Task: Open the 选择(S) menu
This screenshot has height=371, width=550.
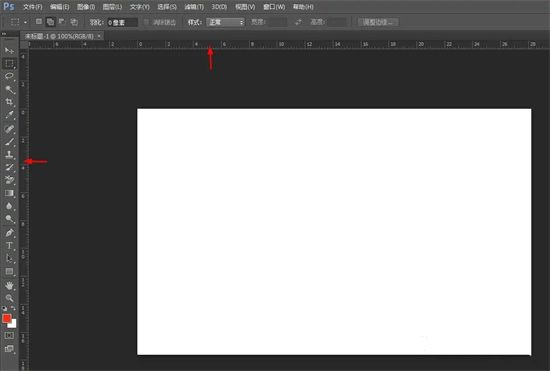Action: pos(167,7)
